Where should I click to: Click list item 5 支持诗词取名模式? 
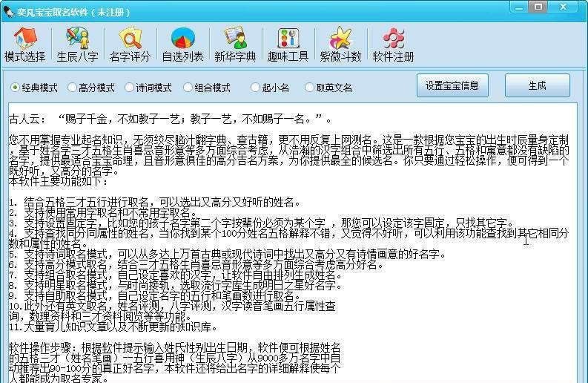[228, 254]
